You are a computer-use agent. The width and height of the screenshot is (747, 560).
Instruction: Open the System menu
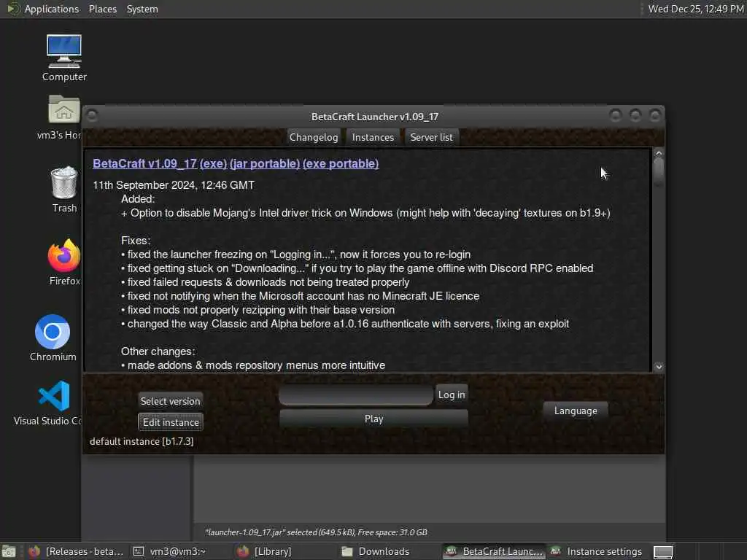[142, 9]
